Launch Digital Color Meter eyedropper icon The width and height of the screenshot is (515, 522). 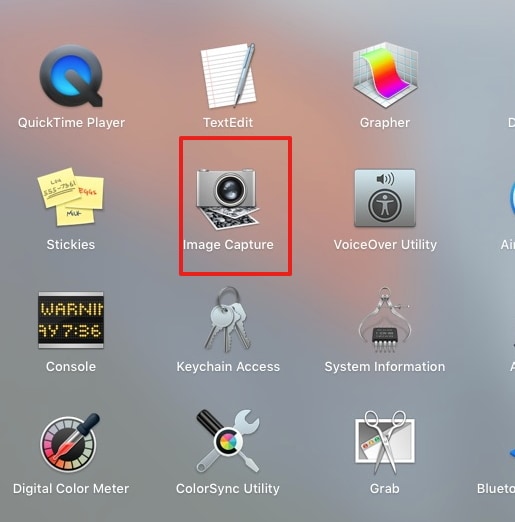coord(70,443)
